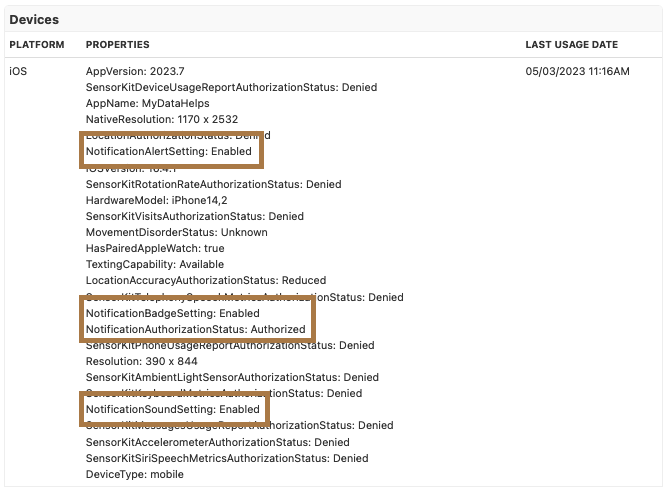
Task: Click the PROPERTIES column header
Action: 118,45
